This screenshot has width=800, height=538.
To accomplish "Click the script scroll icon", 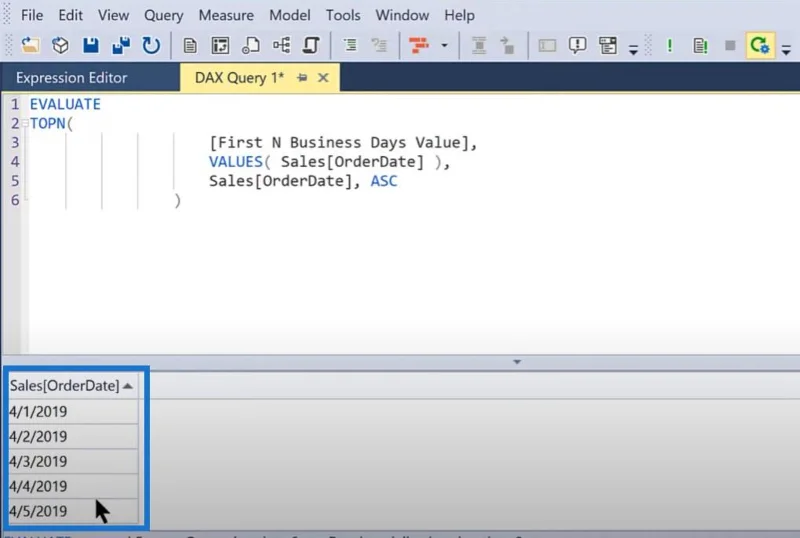I will tap(311, 46).
